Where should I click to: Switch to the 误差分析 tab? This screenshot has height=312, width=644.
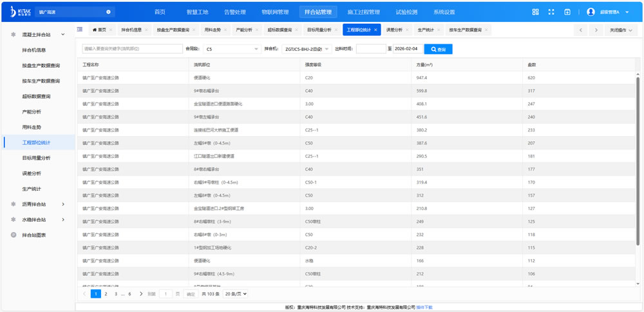[393, 30]
